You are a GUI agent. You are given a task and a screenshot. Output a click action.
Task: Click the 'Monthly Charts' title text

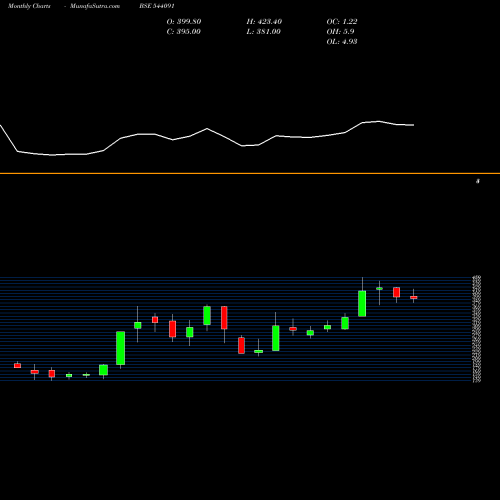pos(29,6)
